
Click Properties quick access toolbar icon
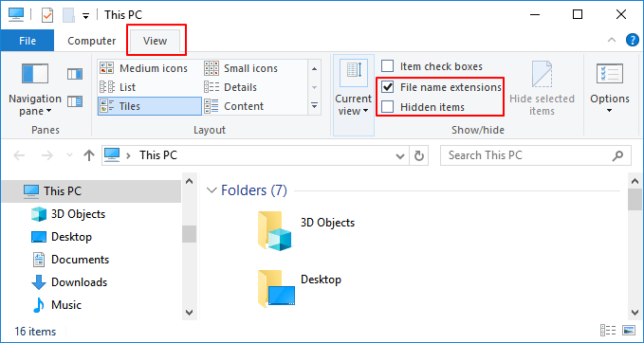pos(47,15)
